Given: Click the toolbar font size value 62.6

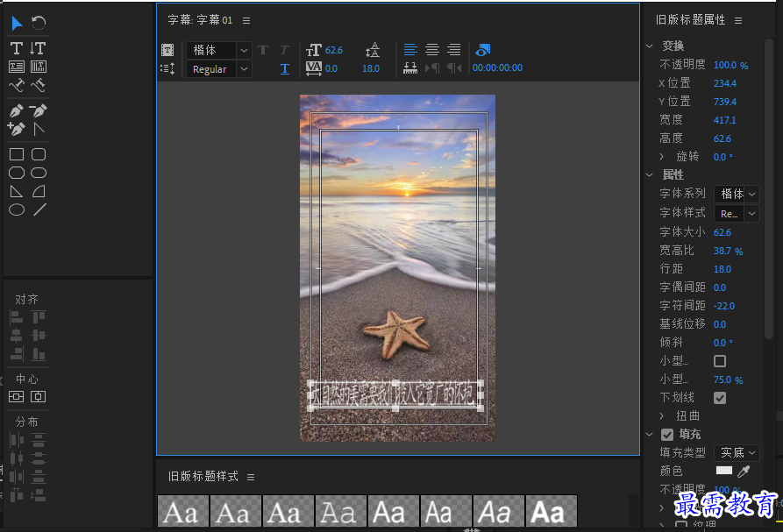Looking at the screenshot, I should click(x=333, y=50).
